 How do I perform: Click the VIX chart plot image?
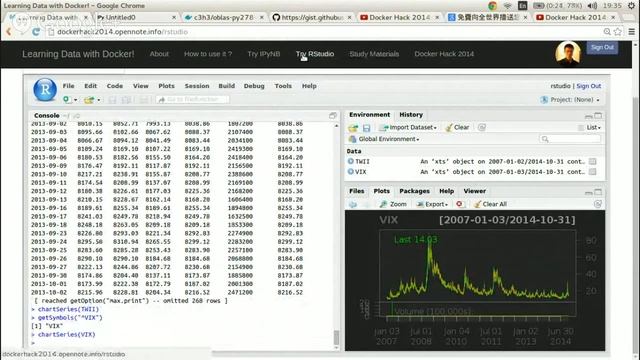(x=475, y=280)
